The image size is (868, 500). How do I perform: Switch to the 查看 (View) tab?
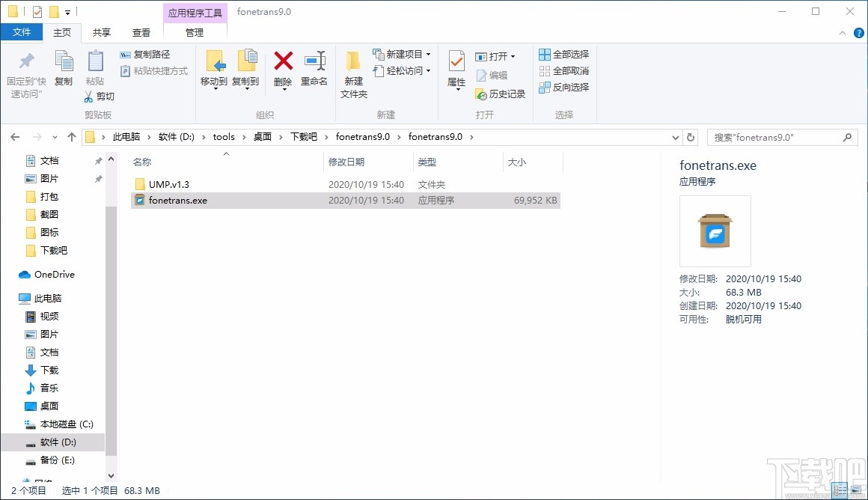[141, 32]
